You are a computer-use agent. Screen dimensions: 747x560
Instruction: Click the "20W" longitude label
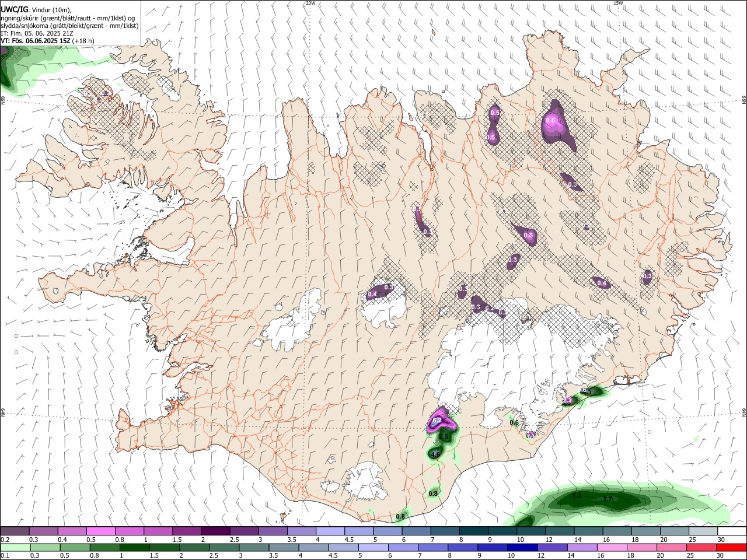[311, 3]
